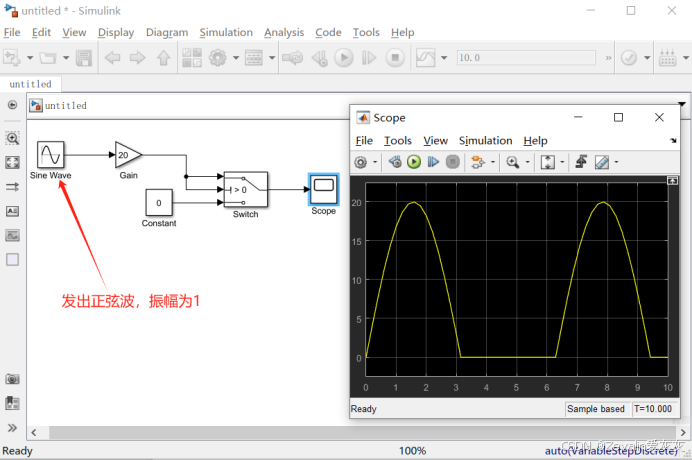Click the Open folder toolbar icon
692x460 pixels.
click(48, 58)
